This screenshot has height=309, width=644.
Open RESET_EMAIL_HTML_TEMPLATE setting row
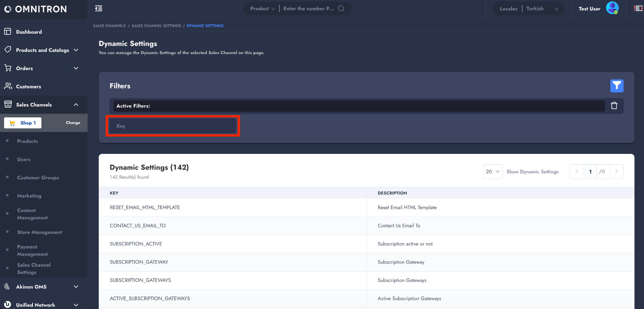pos(366,207)
